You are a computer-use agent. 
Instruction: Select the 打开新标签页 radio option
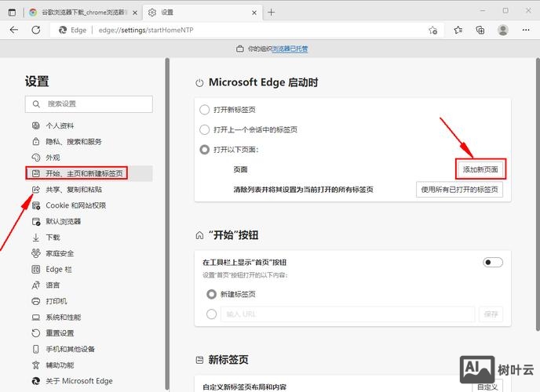pos(205,110)
